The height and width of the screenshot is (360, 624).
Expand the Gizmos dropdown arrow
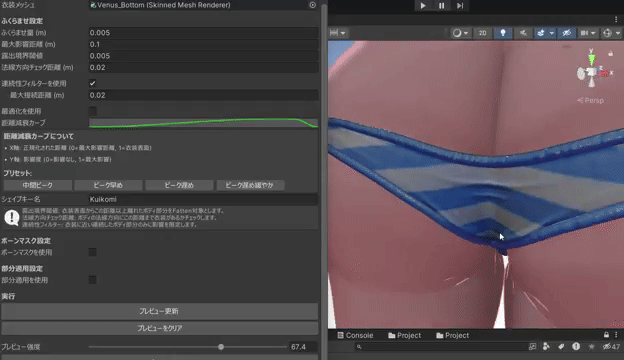[x=618, y=33]
